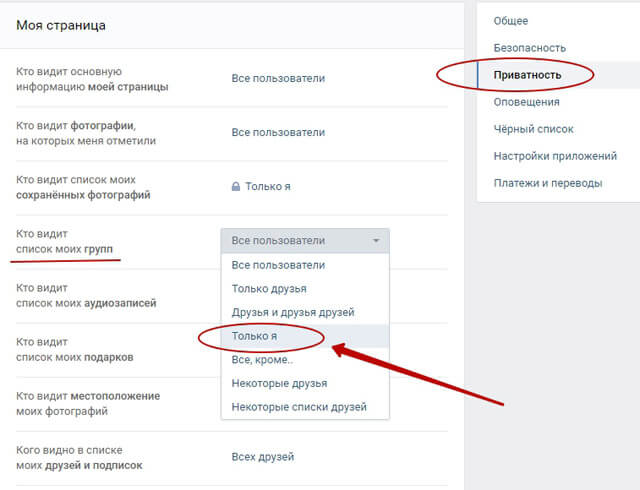Viewport: 640px width, 490px height.
Task: Click the dropdown arrow on Все пользователи combo box
Action: coord(376,241)
